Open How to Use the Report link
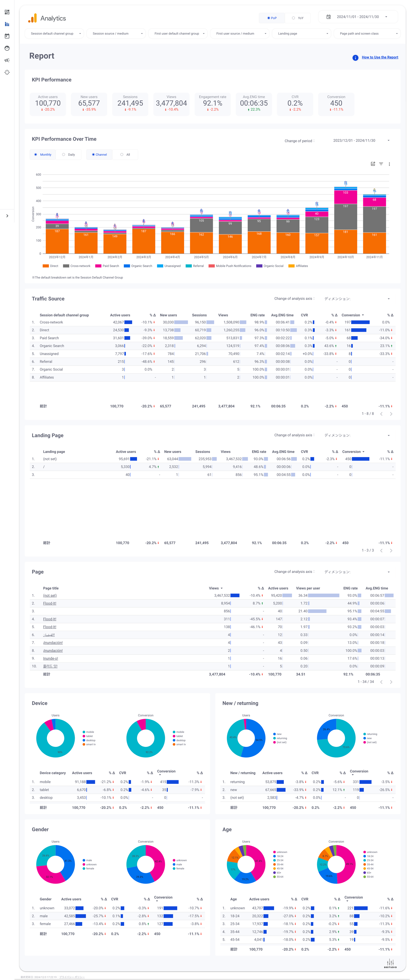 tap(380, 58)
